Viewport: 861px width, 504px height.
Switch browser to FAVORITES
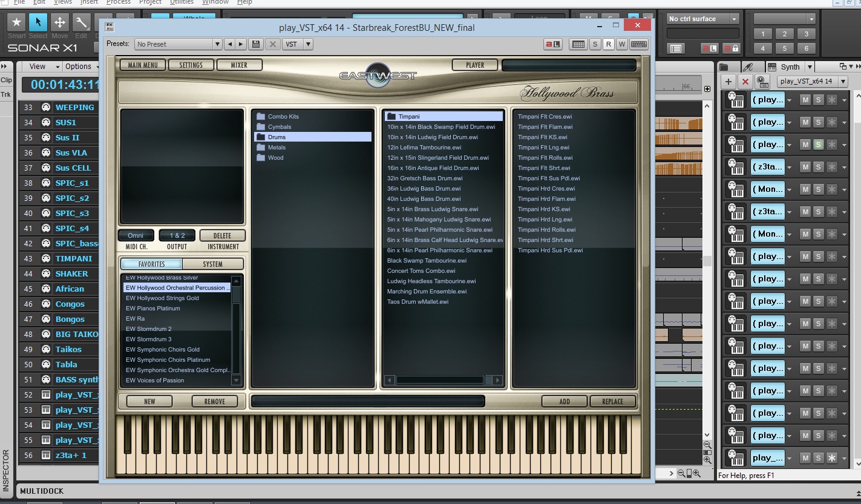click(151, 264)
